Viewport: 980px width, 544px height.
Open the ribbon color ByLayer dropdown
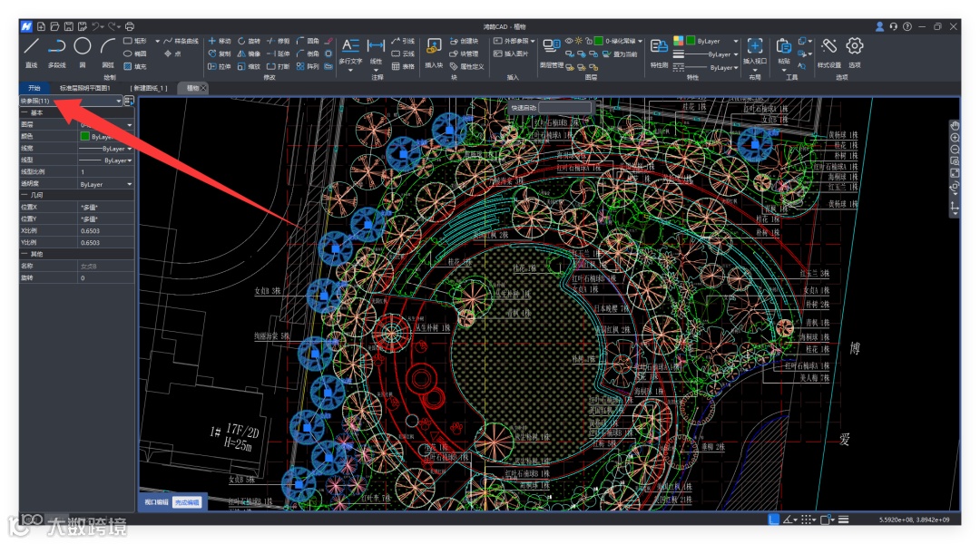(x=712, y=41)
